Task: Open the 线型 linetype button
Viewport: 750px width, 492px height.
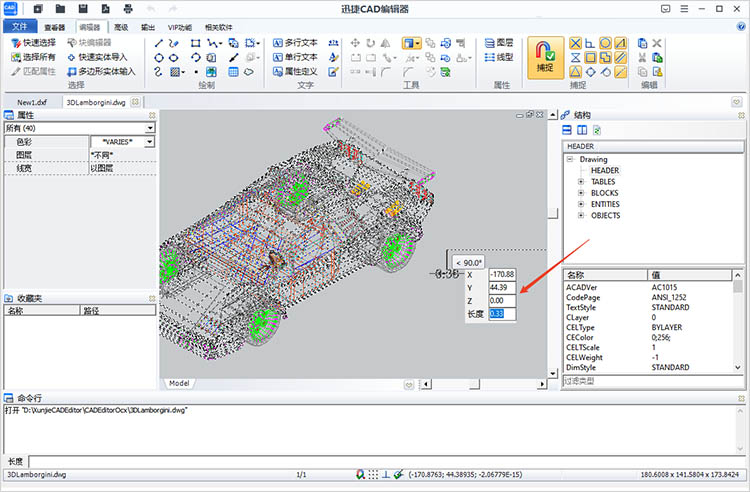Action: click(499, 57)
